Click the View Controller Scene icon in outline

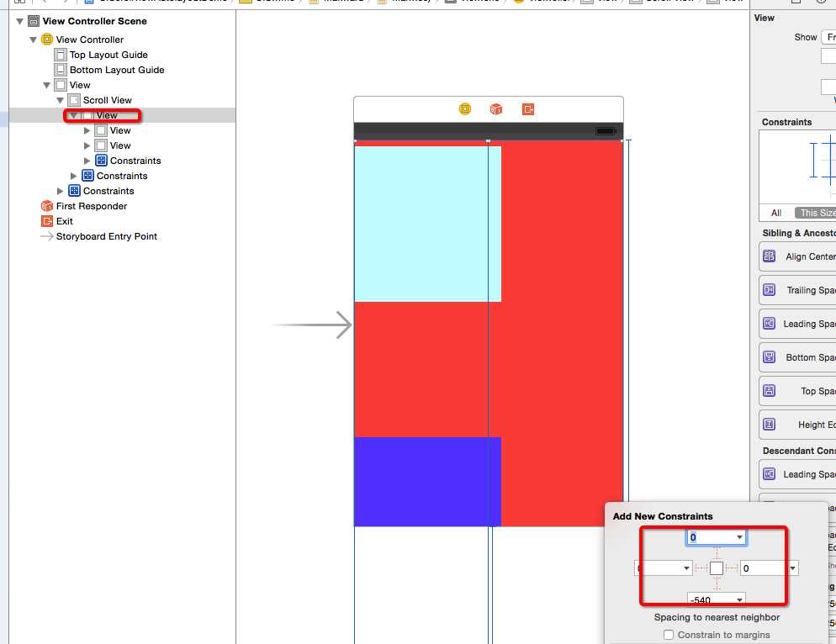point(34,21)
